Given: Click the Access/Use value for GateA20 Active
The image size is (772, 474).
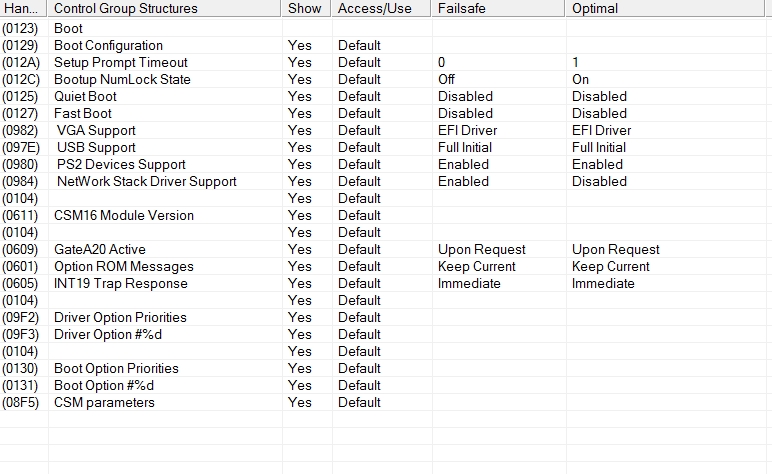Looking at the screenshot, I should [359, 249].
